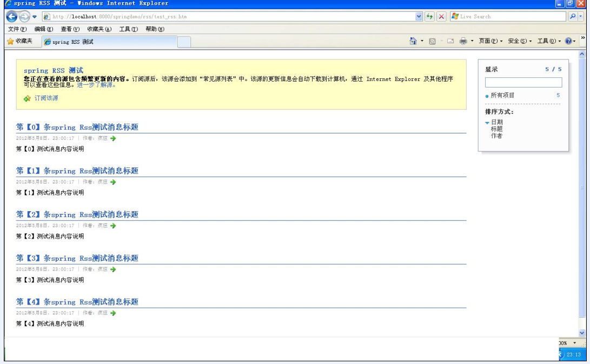Image resolution: width=590 pixels, height=364 pixels.
Task: Open a new blank tab
Action: 184,42
